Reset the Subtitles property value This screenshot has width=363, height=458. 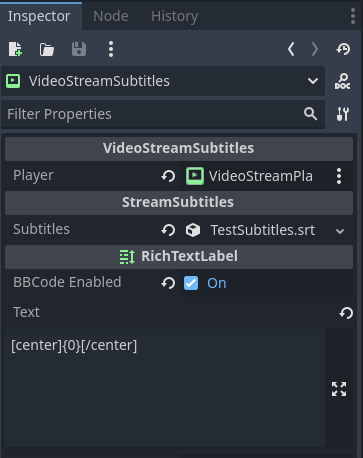(168, 230)
